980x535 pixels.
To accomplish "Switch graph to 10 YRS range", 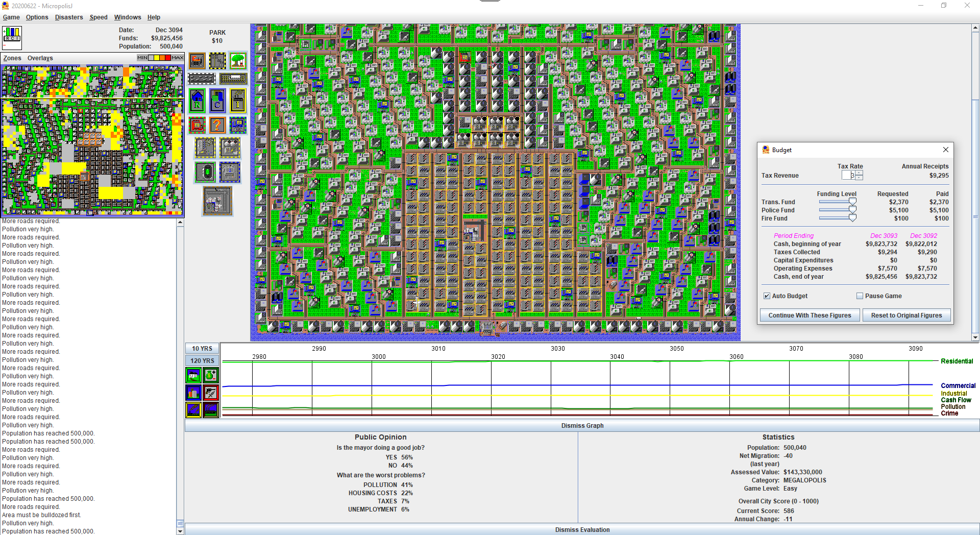I will point(202,349).
